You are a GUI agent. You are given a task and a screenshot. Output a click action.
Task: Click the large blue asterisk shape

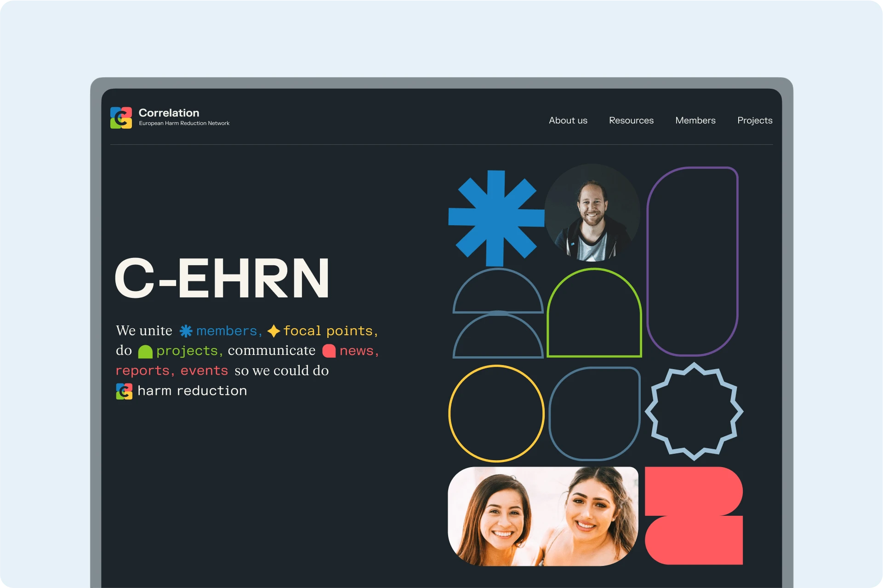click(496, 218)
